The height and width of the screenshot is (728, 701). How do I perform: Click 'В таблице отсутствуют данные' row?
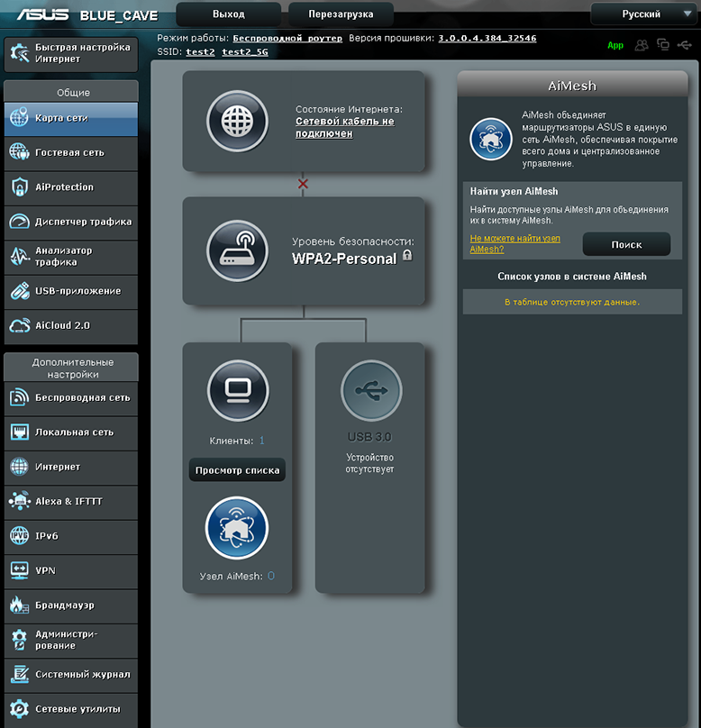tap(572, 302)
